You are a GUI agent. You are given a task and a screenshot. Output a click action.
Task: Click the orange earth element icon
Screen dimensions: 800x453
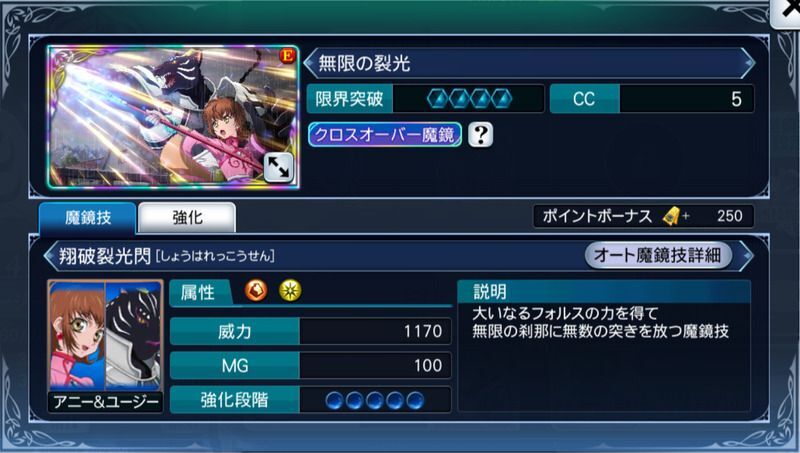[256, 291]
